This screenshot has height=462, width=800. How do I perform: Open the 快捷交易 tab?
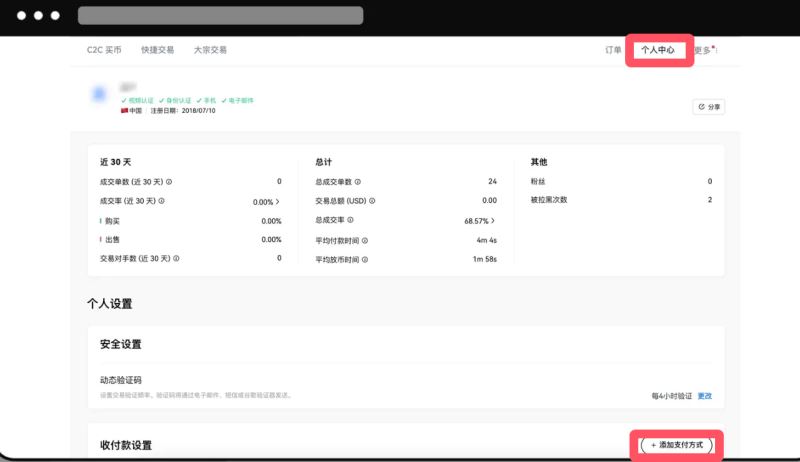pos(157,50)
